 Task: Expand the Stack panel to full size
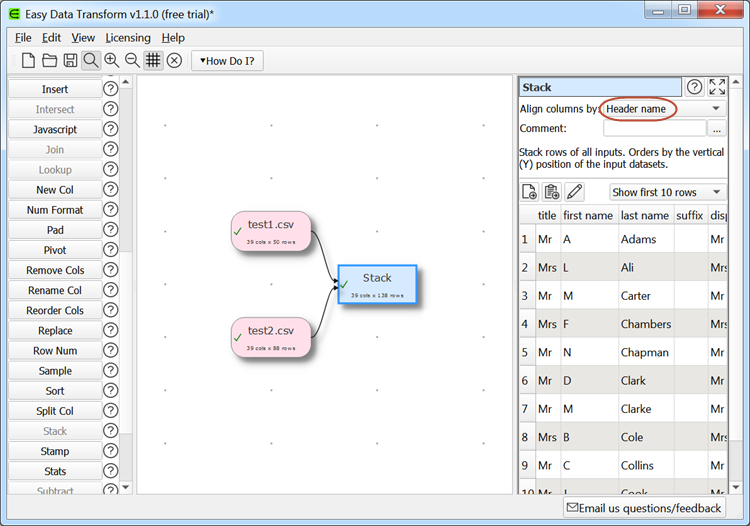tap(717, 87)
